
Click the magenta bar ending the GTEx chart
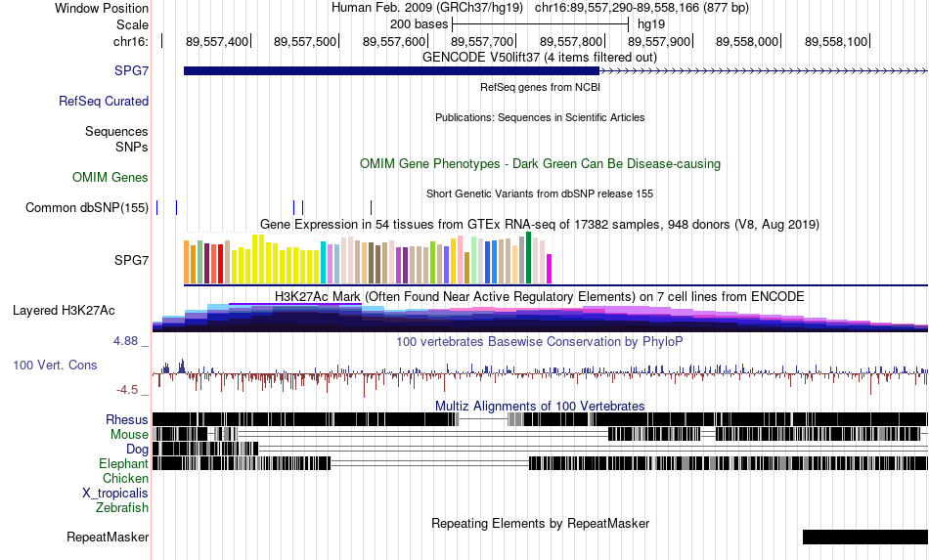(550, 270)
